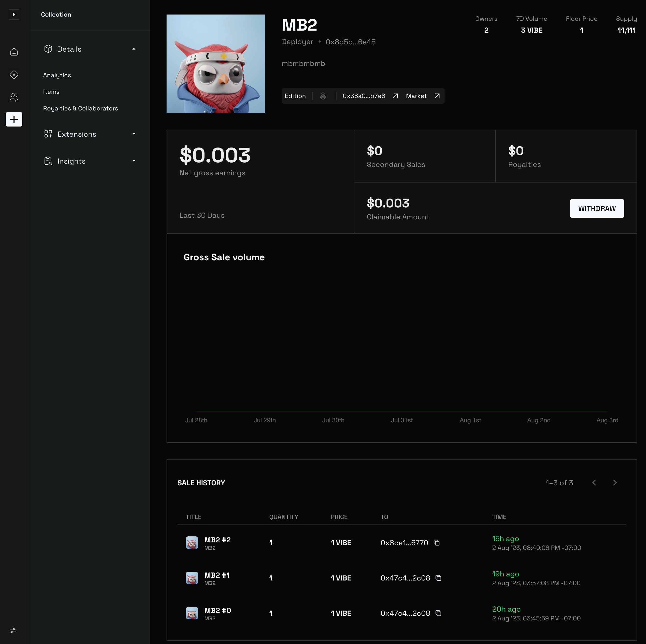Open the home icon in the left rail
The height and width of the screenshot is (644, 646).
14,52
